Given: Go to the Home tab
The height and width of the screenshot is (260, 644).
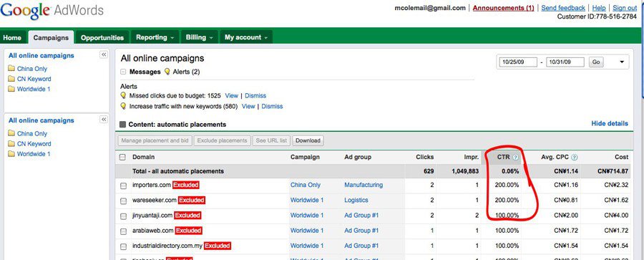Looking at the screenshot, I should point(12,37).
